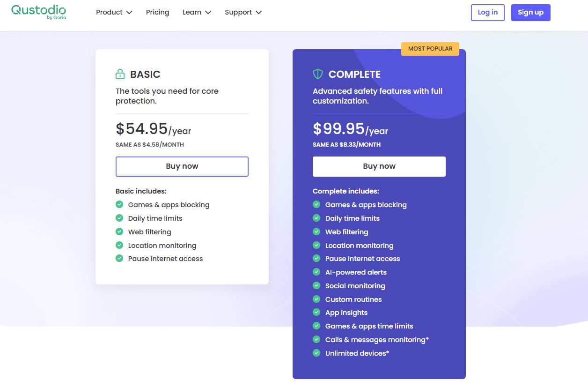Click the BASIC plan heading
This screenshot has height=388, width=588.
(145, 74)
